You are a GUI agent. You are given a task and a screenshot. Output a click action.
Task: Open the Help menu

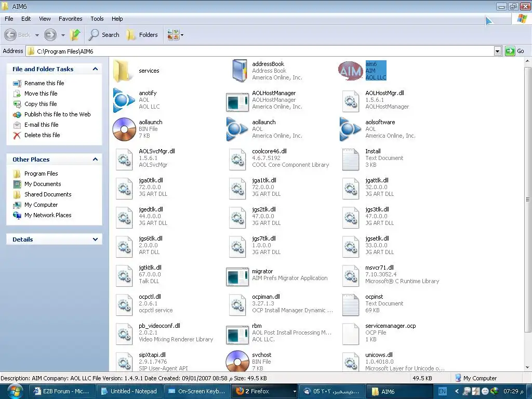(117, 19)
